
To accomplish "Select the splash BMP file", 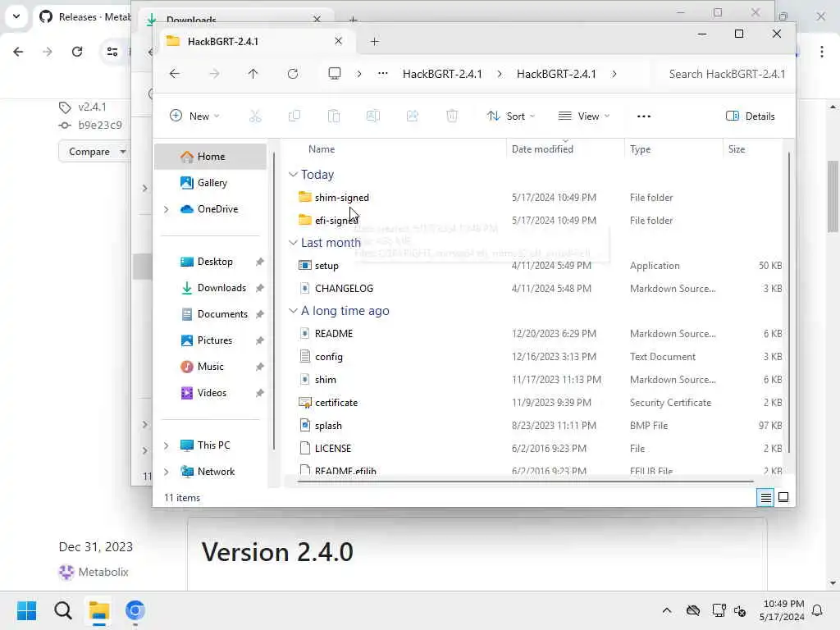I will (x=328, y=426).
